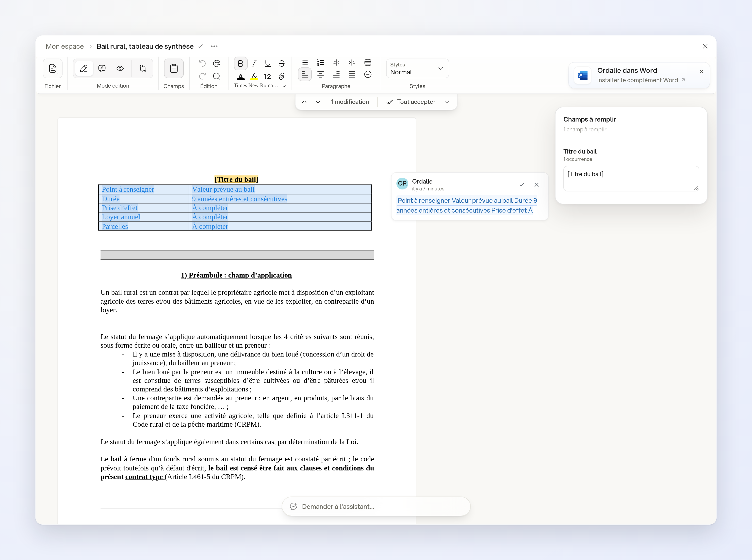Align text right
Viewport: 752px width, 560px height.
pyautogui.click(x=336, y=74)
